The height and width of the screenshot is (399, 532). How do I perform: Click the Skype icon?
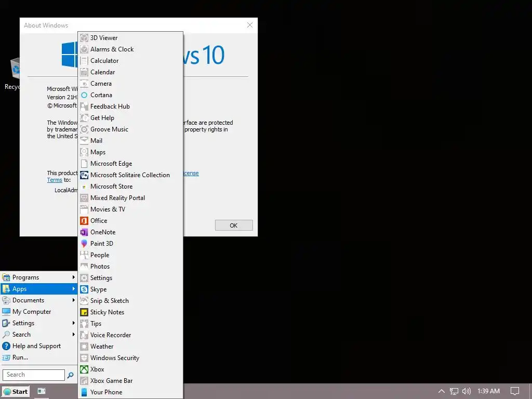pos(84,289)
